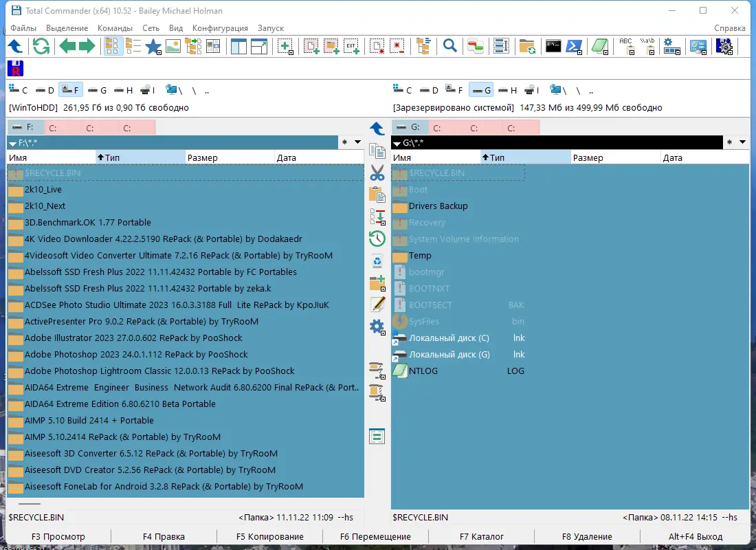
Task: Switch to brief file list view icon
Action: [x=113, y=47]
